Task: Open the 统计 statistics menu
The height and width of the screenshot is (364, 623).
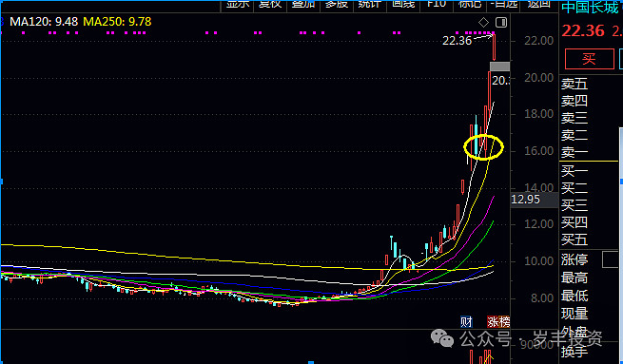Action: (x=370, y=5)
